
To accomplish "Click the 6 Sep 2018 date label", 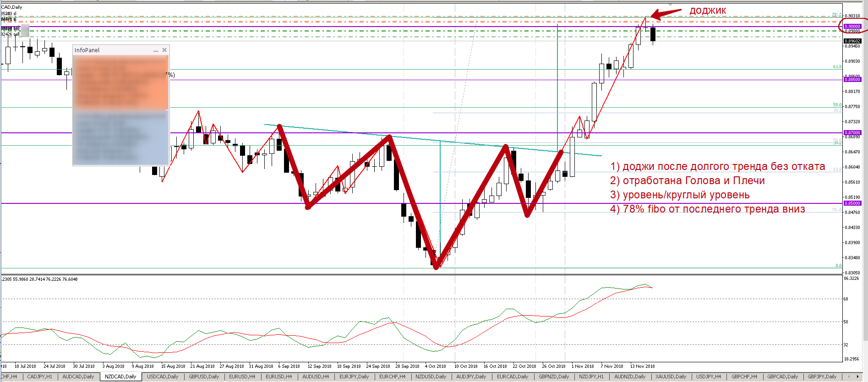I will point(289,366).
